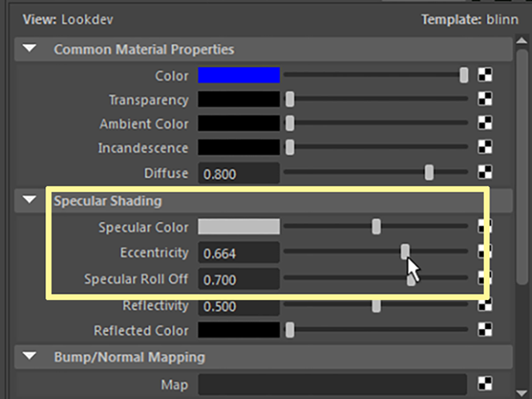
Task: Open map button for Reflected Color
Action: 485,329
